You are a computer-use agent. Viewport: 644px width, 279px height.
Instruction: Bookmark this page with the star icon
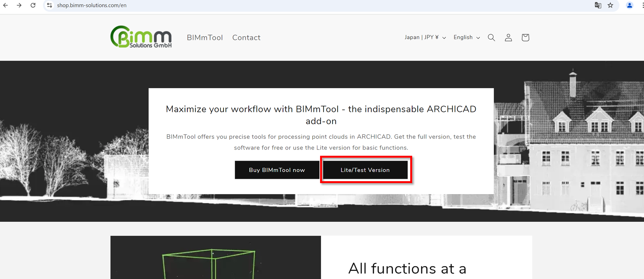[611, 5]
